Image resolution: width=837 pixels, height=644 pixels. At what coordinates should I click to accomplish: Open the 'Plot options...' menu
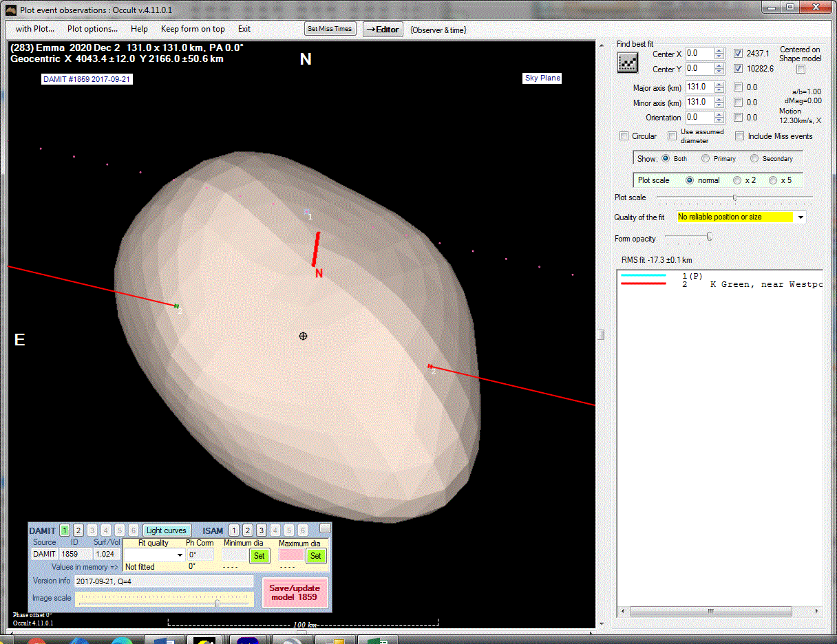pos(92,29)
